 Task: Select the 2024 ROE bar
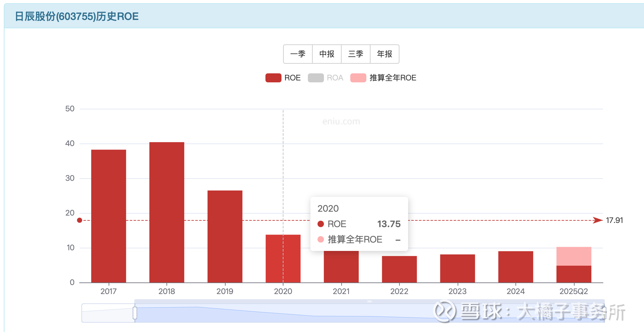pos(516,267)
